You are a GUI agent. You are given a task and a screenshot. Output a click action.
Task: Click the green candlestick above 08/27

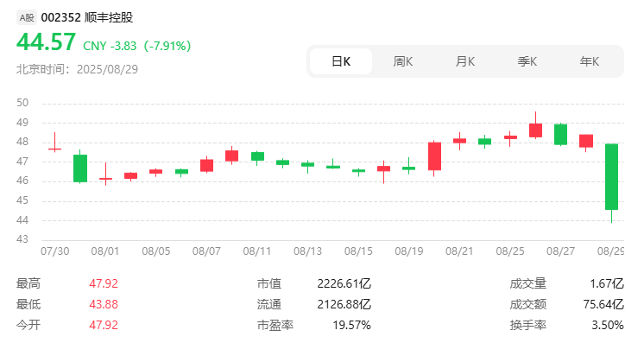(560, 135)
